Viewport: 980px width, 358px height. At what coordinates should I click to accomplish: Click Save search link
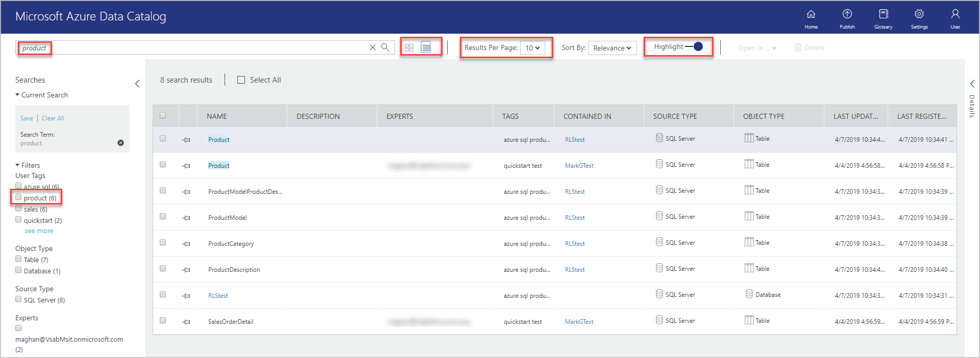click(x=27, y=118)
